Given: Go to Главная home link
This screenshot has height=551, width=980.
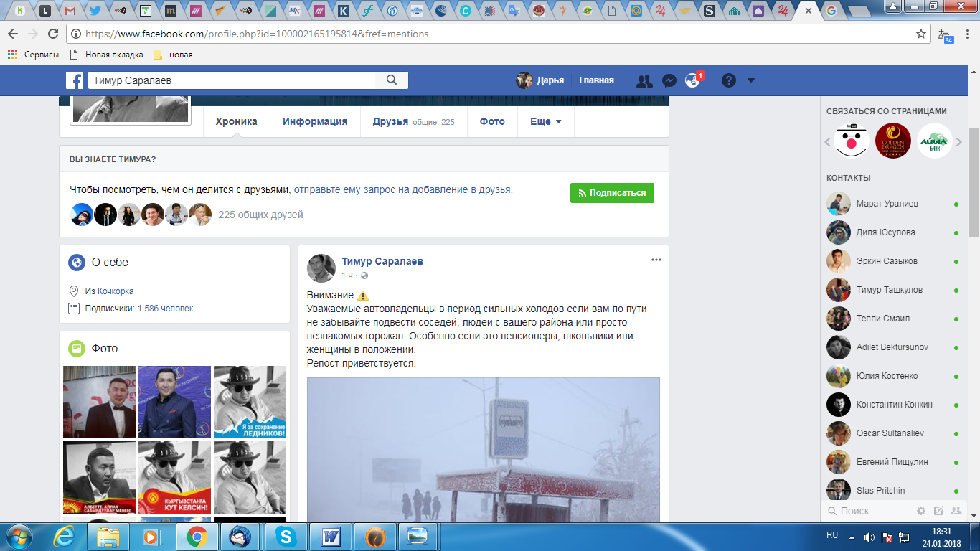Looking at the screenshot, I should [596, 80].
